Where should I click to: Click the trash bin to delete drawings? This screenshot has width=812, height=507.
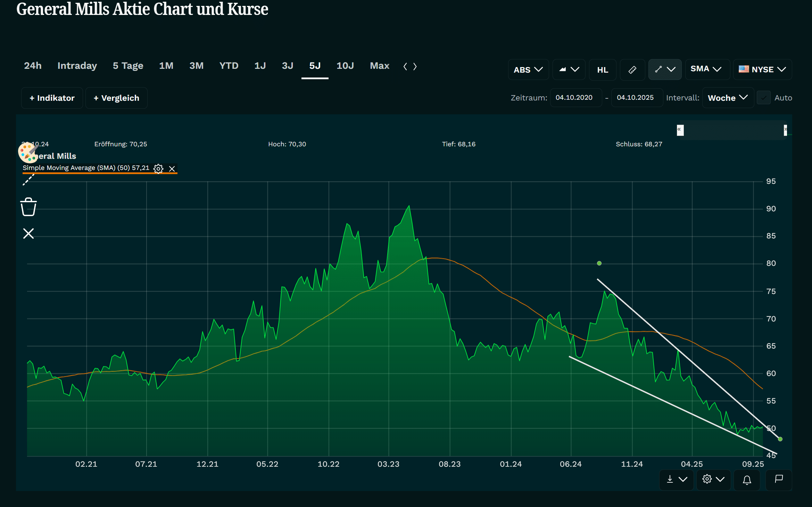click(28, 207)
